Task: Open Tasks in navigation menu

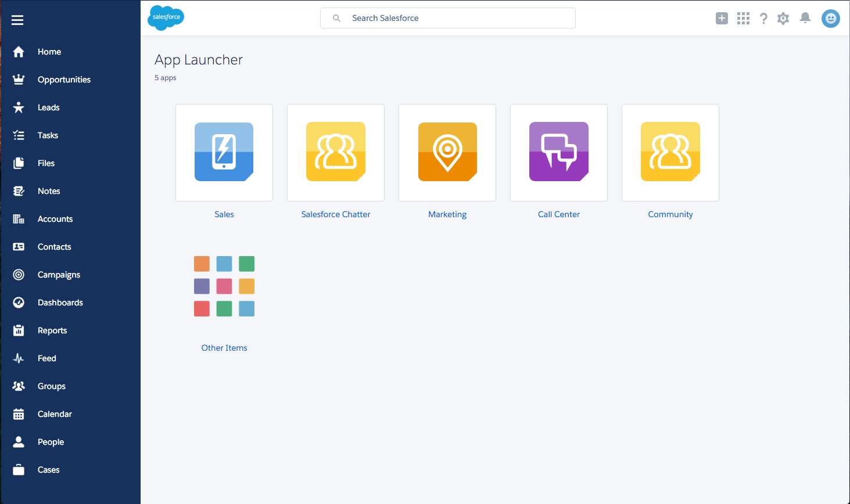Action: point(48,135)
